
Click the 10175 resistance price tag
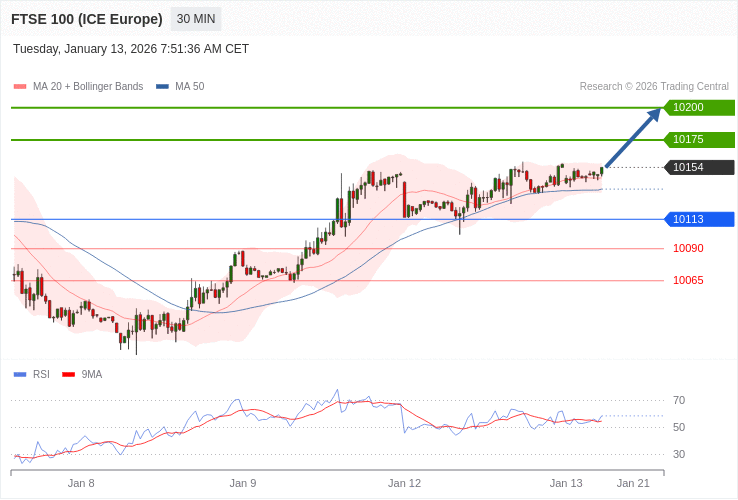699,139
